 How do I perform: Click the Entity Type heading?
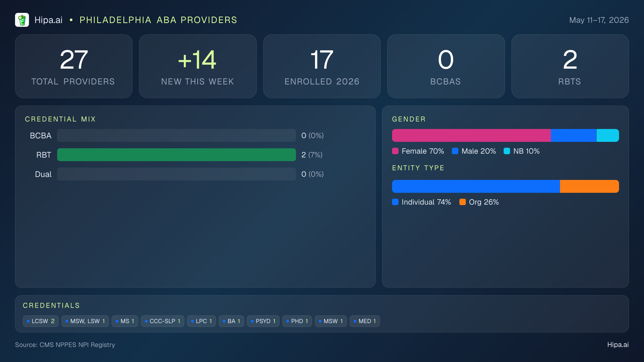(x=418, y=168)
